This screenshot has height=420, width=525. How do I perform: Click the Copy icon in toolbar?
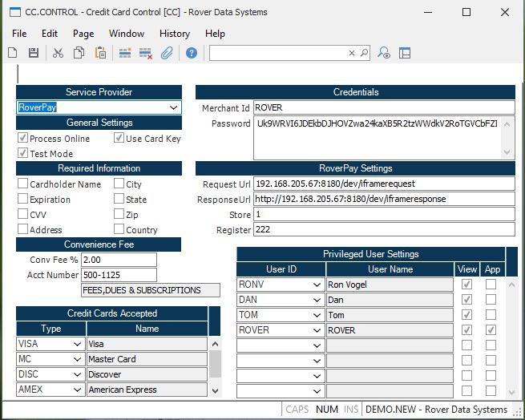pyautogui.click(x=79, y=53)
